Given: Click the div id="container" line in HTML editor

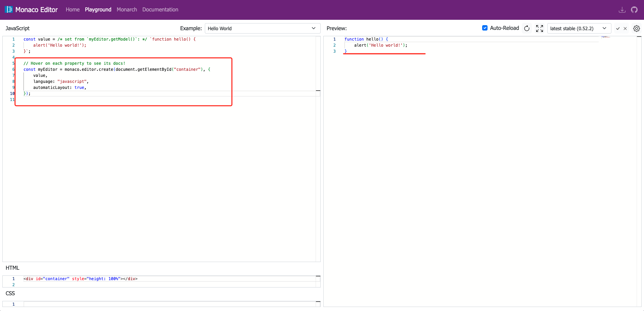Looking at the screenshot, I should pos(81,279).
